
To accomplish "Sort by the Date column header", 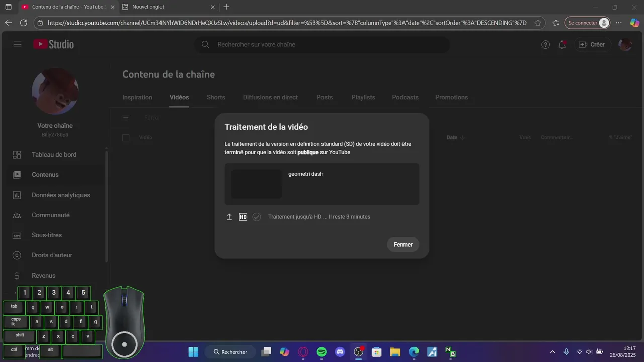I will pyautogui.click(x=455, y=137).
